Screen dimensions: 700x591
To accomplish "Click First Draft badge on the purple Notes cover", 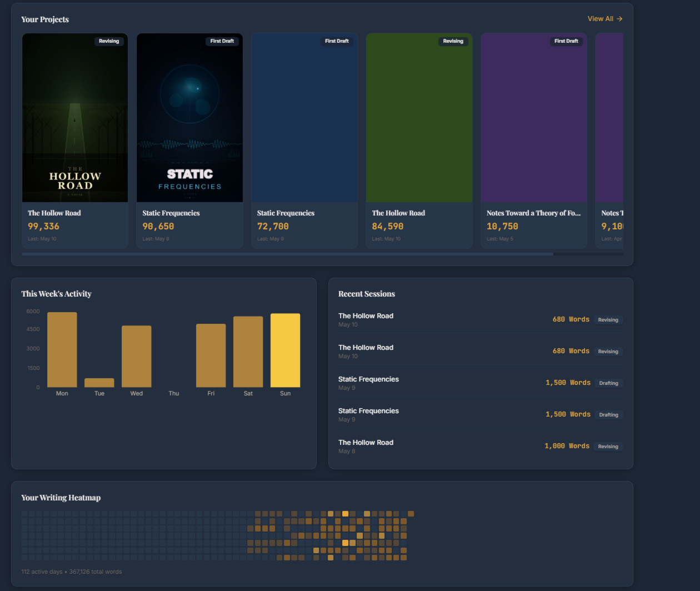I will (x=566, y=41).
